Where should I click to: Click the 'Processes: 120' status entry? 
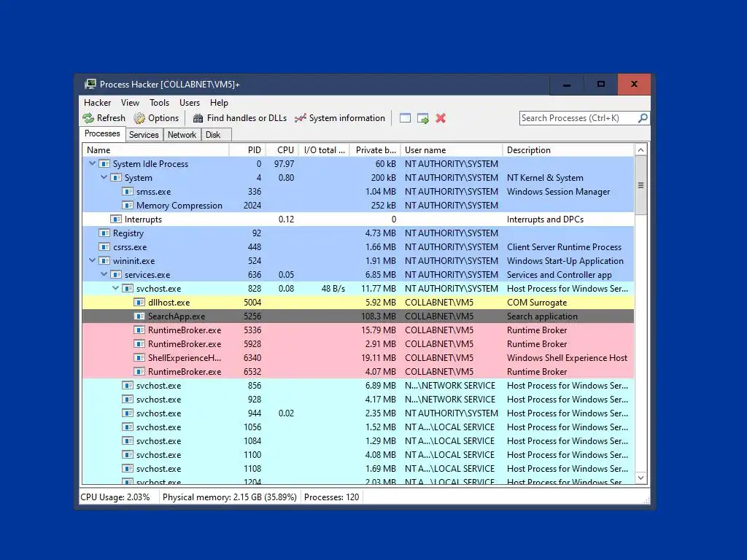(332, 497)
